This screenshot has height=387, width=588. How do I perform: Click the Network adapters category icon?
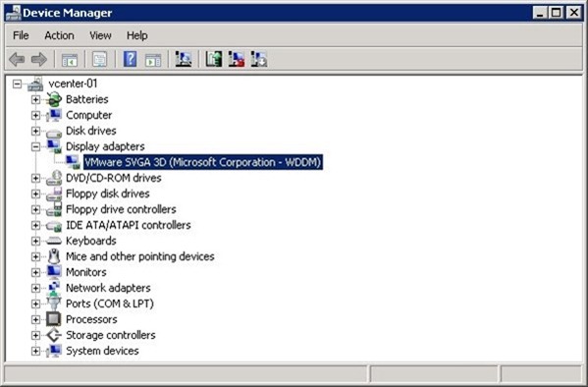coord(54,288)
